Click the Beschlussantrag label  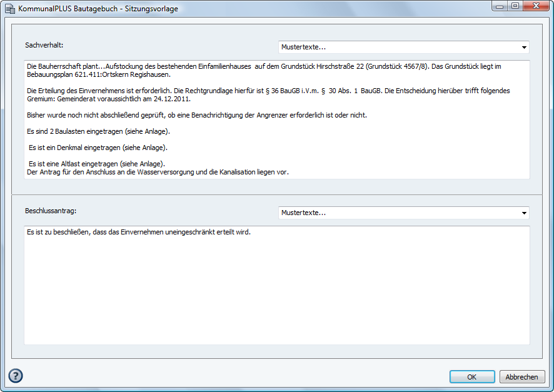[51, 211]
